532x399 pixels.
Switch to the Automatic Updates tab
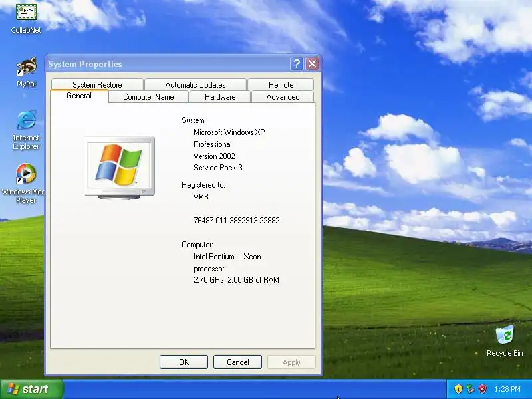click(196, 84)
